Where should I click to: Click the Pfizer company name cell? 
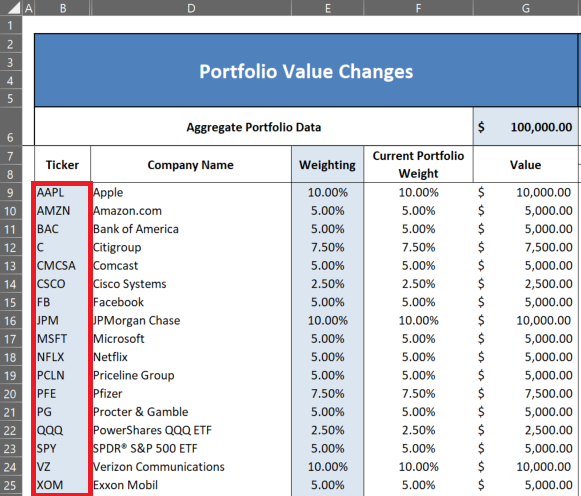pyautogui.click(x=191, y=394)
